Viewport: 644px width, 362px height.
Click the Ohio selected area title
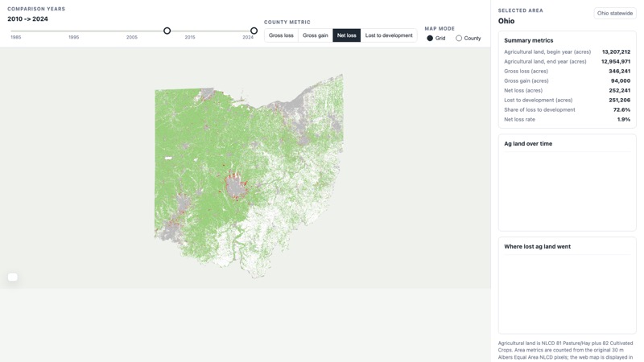[506, 21]
